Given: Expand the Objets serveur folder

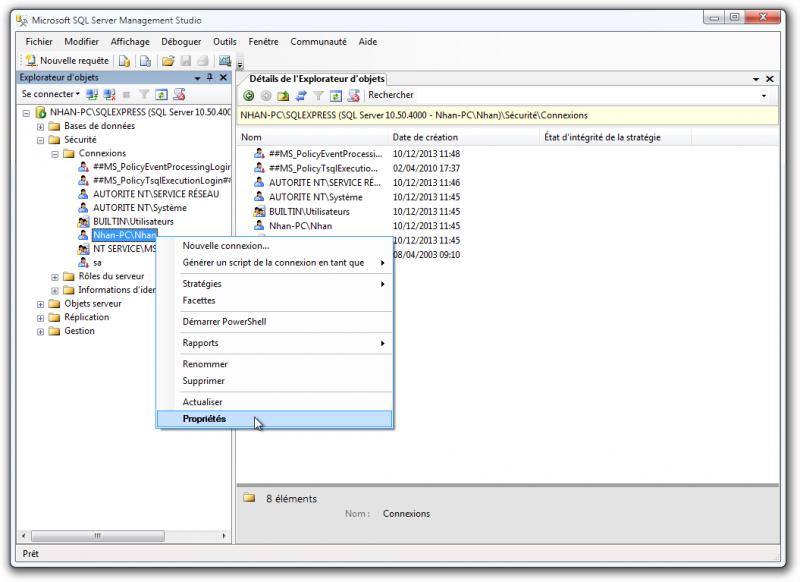Looking at the screenshot, I should 40,305.
